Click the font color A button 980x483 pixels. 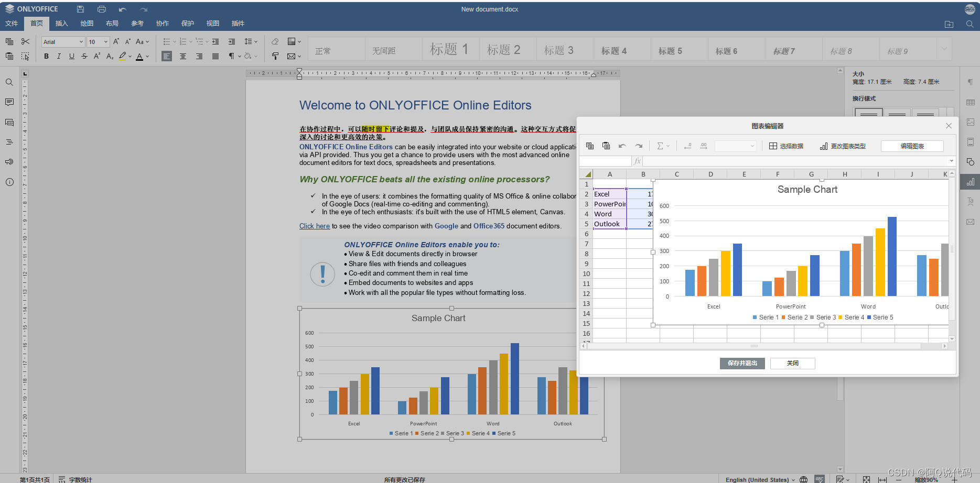click(x=139, y=56)
